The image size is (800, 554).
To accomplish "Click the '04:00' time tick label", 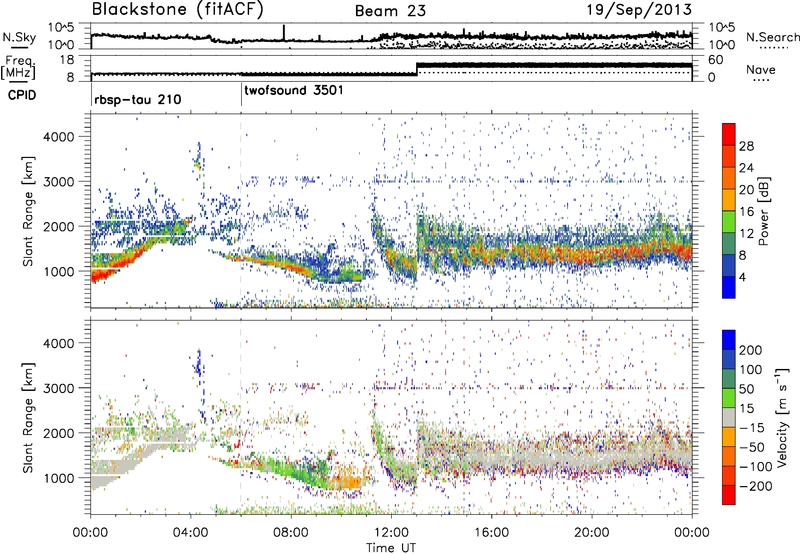I will (x=190, y=533).
